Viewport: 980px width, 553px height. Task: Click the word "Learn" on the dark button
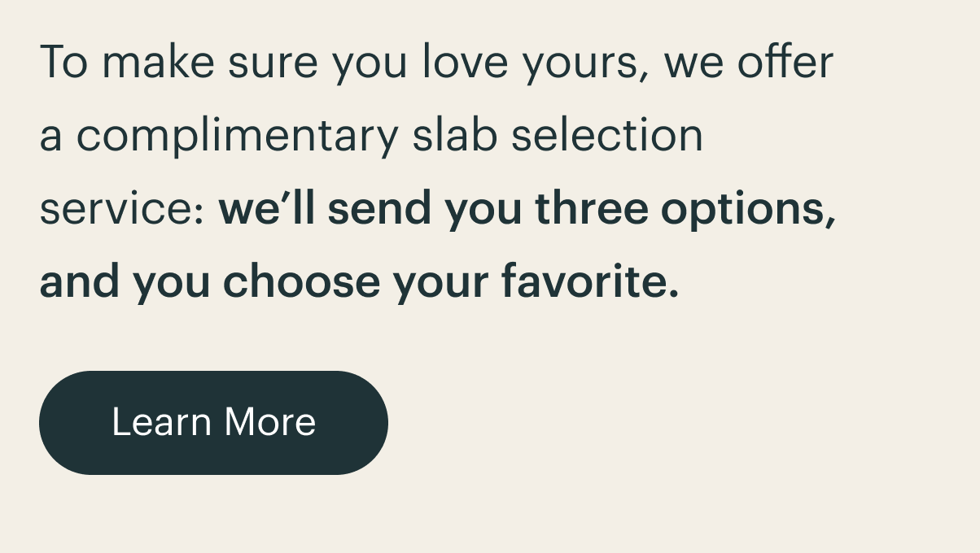(161, 422)
